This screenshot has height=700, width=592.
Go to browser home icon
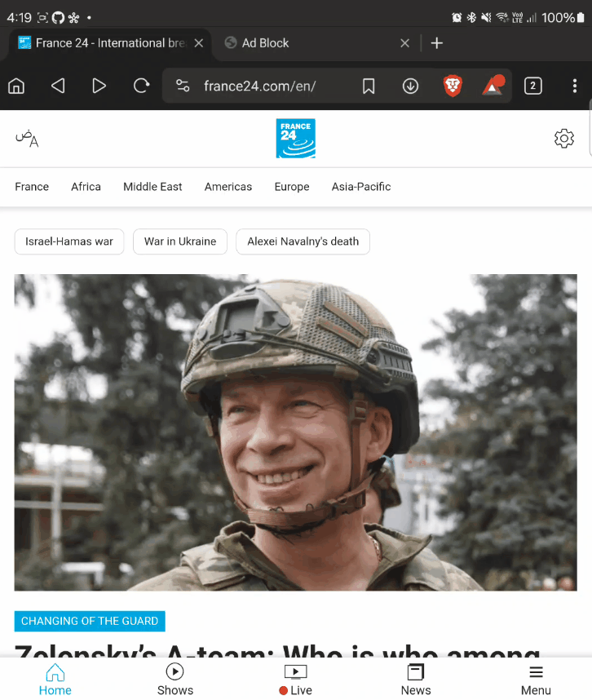pyautogui.click(x=16, y=86)
